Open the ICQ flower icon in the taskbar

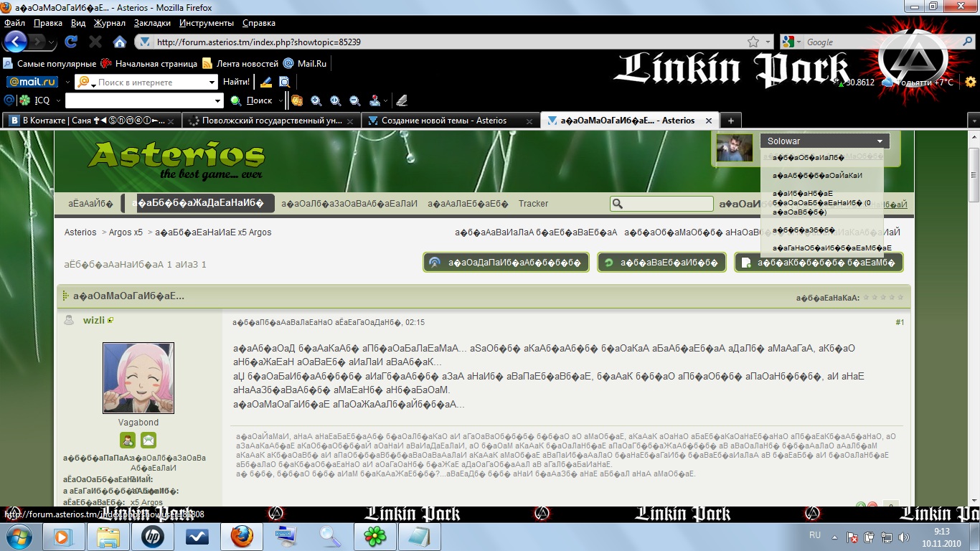374,536
